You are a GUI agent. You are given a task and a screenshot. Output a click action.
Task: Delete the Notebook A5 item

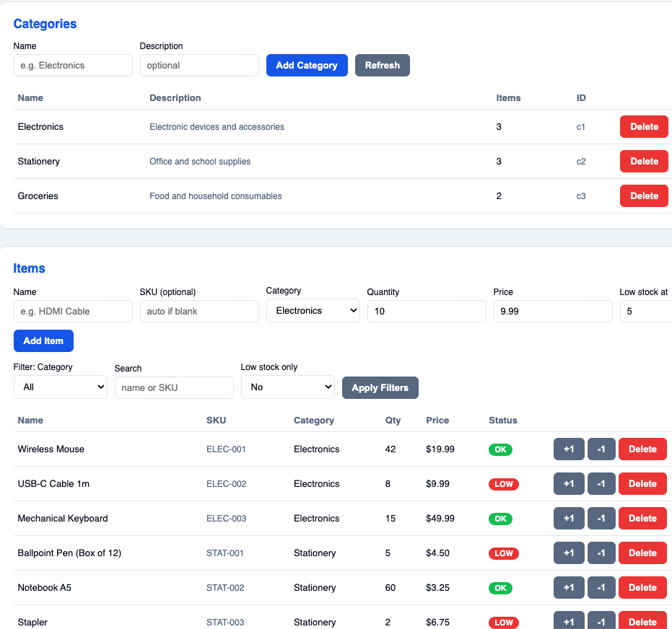click(643, 588)
